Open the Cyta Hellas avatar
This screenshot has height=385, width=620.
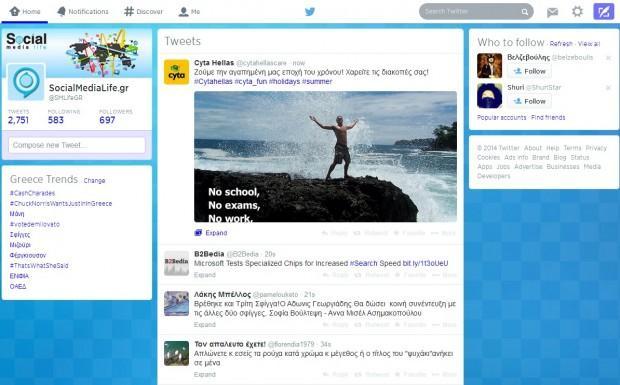176,72
